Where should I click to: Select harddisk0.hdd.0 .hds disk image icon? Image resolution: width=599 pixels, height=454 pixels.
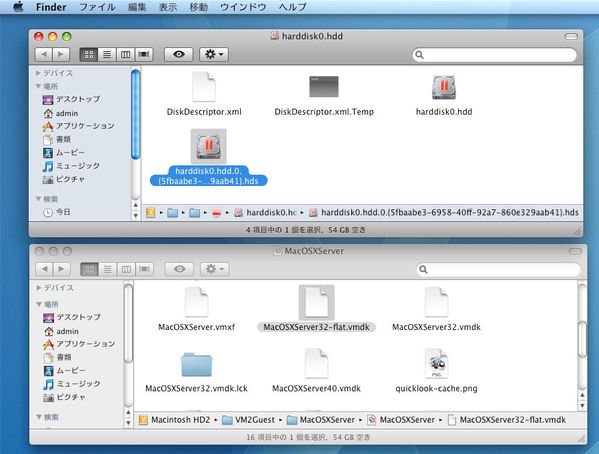[x=208, y=146]
